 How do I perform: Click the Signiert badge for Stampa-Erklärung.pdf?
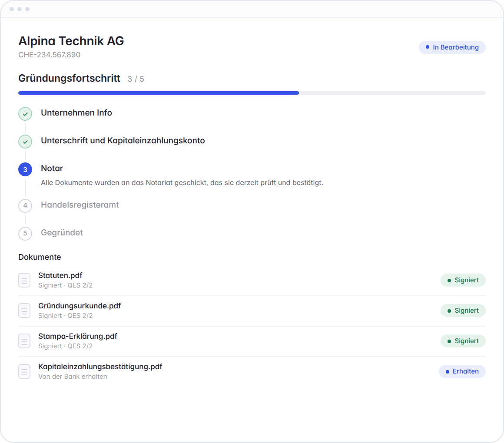pos(463,341)
